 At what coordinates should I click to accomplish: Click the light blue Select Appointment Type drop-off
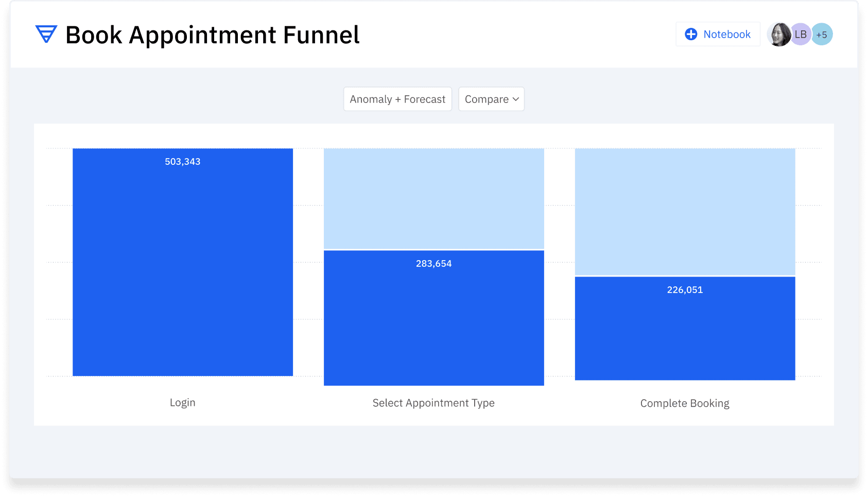(433, 198)
